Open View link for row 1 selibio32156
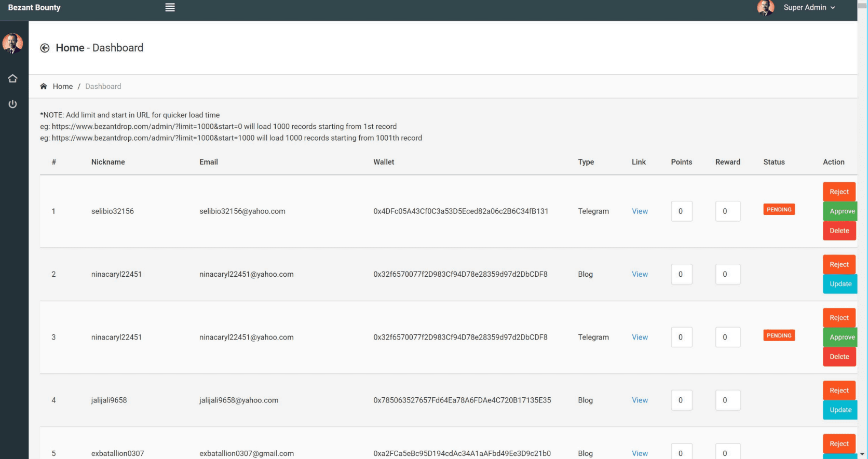The height and width of the screenshot is (459, 868). (x=640, y=211)
